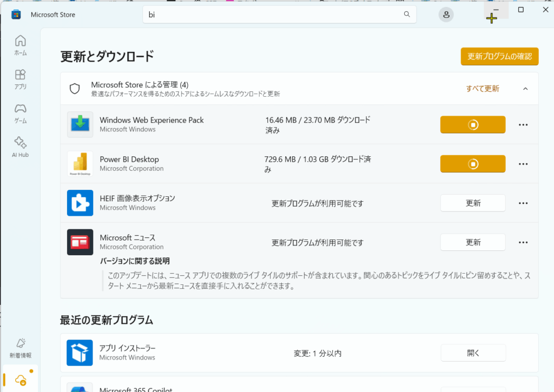Screen dimensions: 554x392
Task: Select the アプリ インストーラー title
Action: (127, 348)
